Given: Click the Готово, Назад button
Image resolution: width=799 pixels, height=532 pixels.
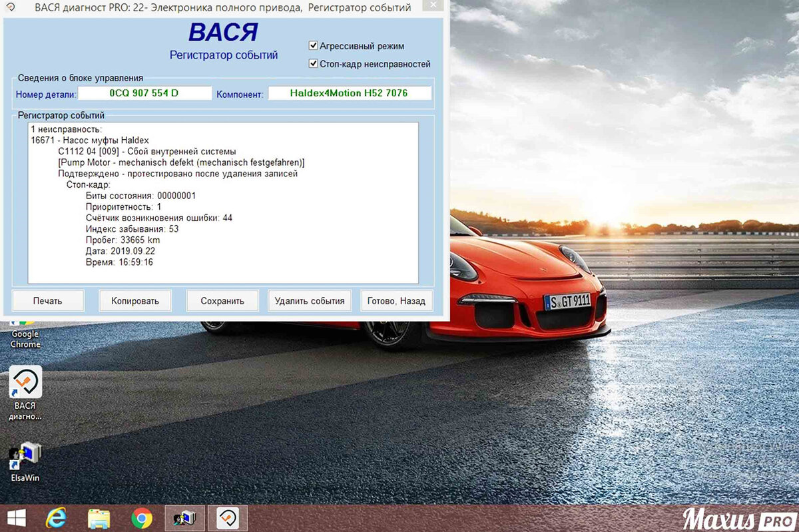Looking at the screenshot, I should (x=396, y=300).
